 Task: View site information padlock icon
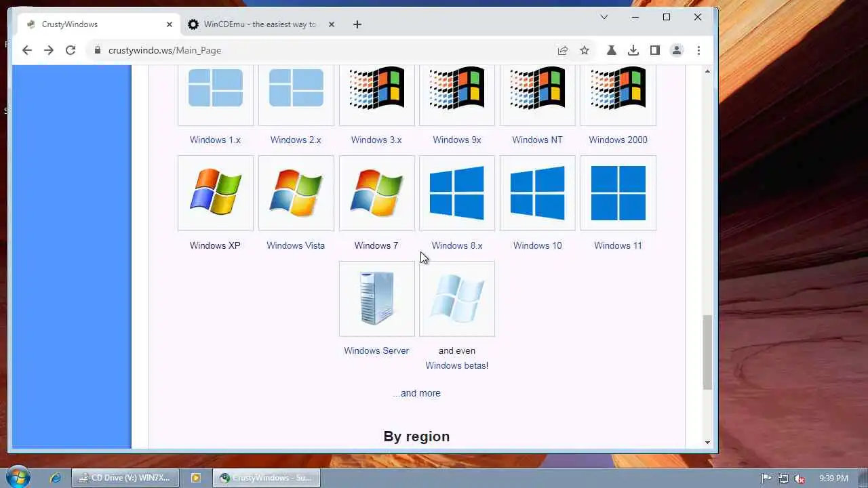(x=98, y=50)
